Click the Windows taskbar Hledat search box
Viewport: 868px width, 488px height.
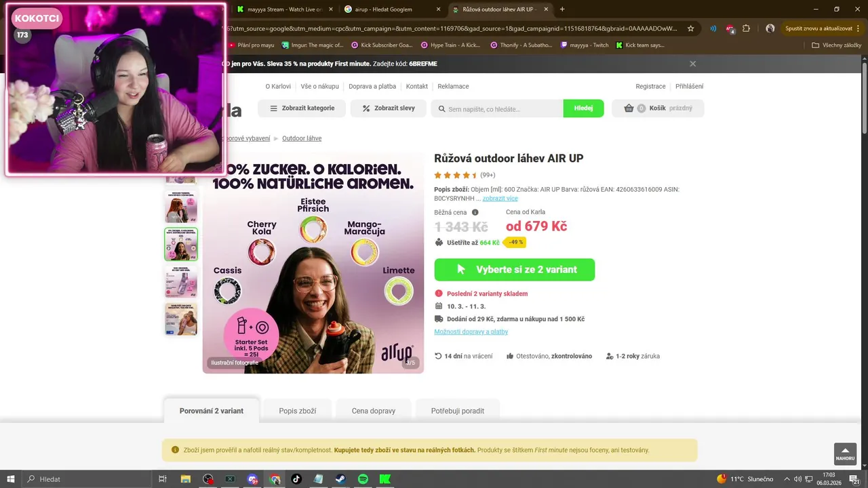tap(88, 479)
